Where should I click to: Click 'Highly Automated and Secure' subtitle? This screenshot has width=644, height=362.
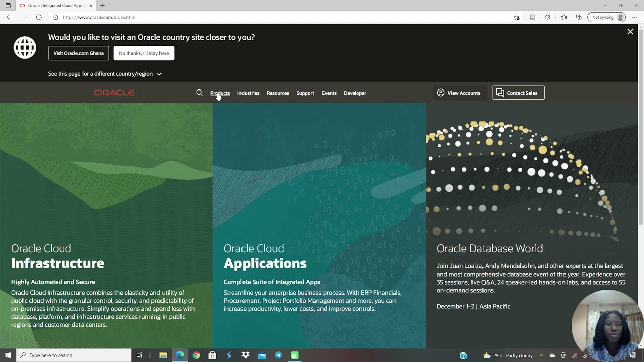coord(53,282)
